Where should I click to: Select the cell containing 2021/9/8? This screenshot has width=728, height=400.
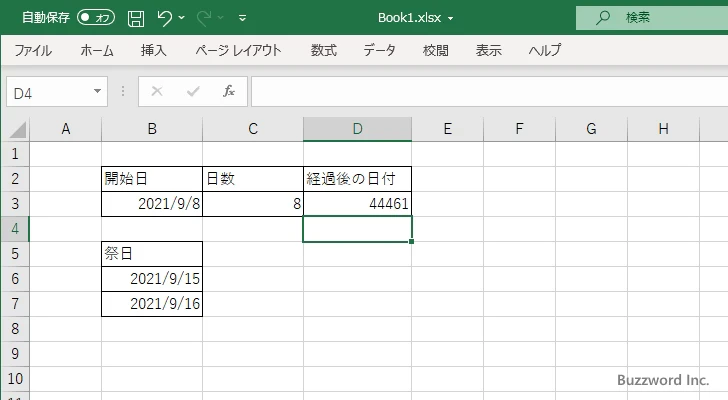(x=152, y=204)
